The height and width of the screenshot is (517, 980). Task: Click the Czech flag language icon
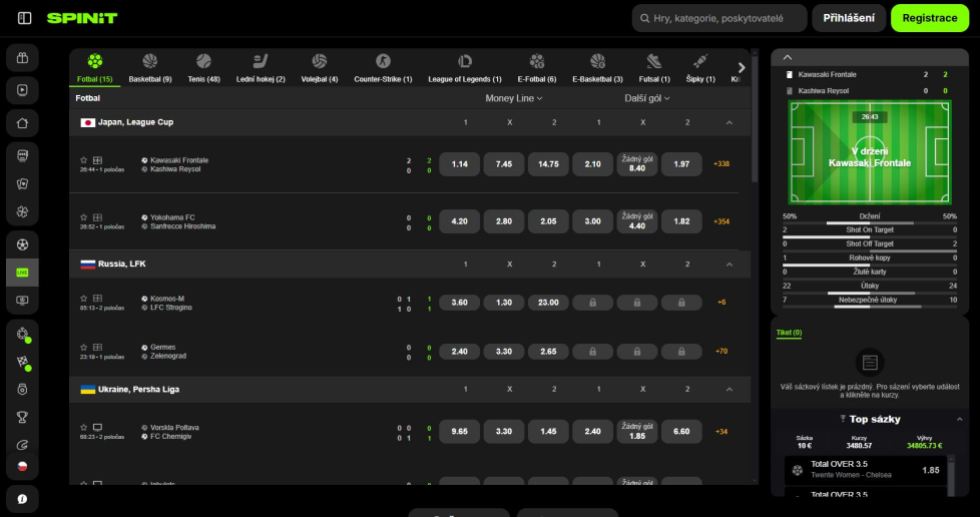[x=22, y=467]
